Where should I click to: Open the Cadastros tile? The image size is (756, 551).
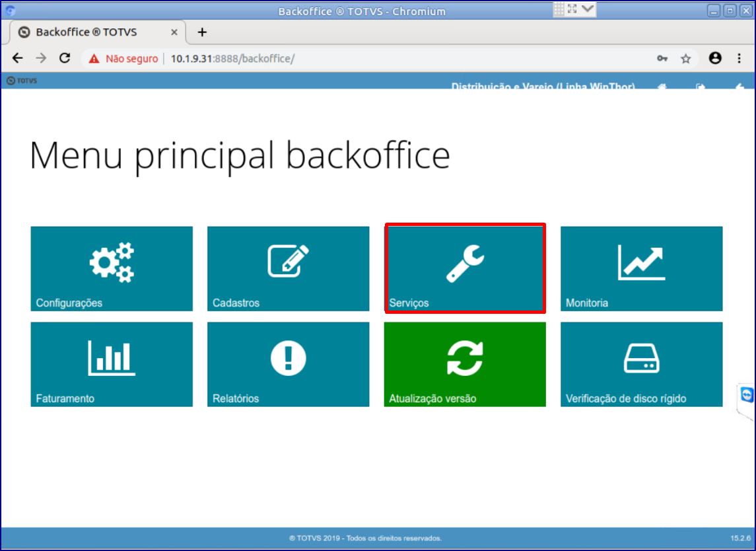click(x=289, y=269)
